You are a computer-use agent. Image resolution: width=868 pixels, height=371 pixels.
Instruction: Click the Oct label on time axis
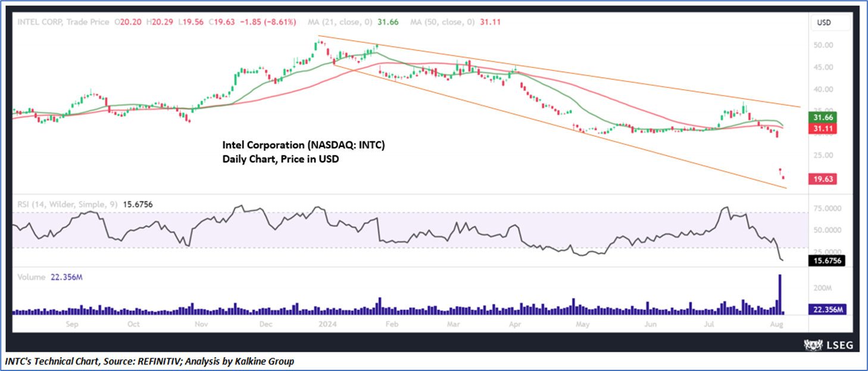tap(133, 325)
